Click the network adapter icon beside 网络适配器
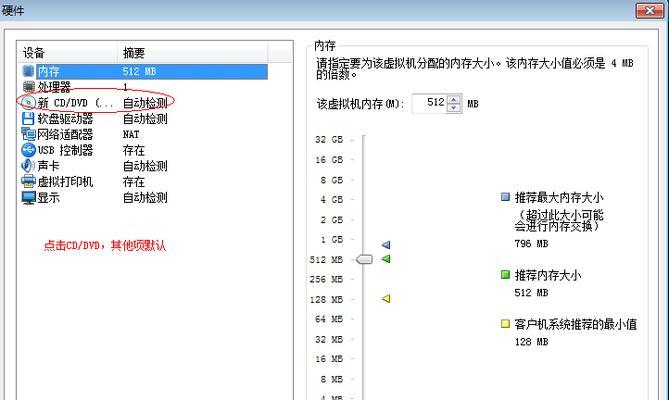 click(x=28, y=134)
